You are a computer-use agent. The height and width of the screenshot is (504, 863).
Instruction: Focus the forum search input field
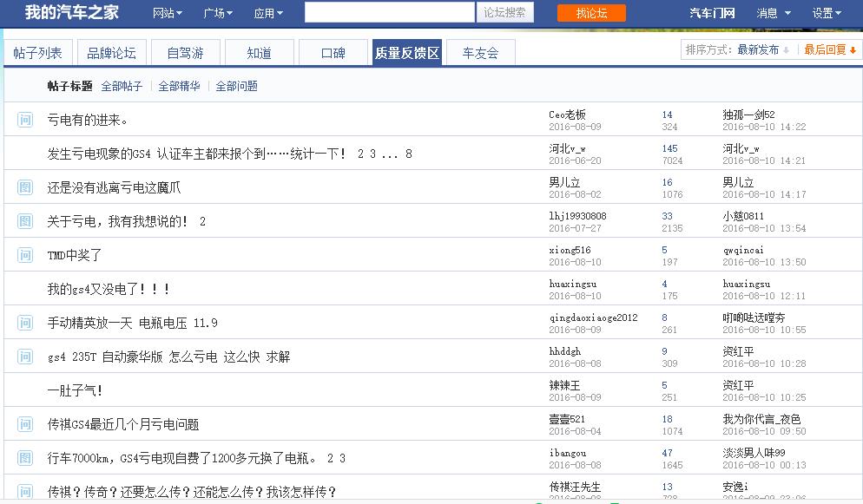390,13
